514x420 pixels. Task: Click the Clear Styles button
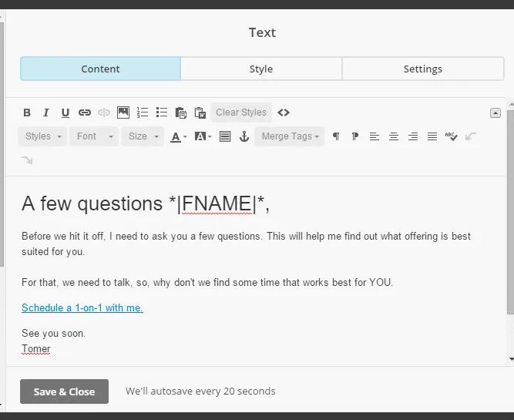pos(241,113)
